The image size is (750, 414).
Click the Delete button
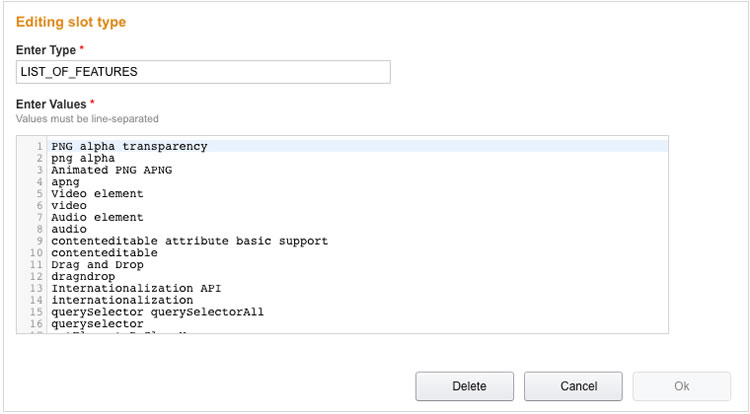tap(464, 386)
